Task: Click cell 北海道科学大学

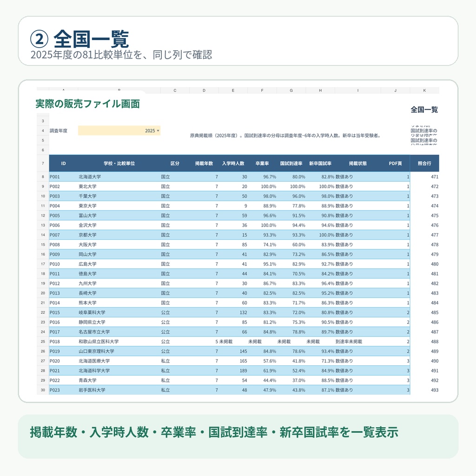Action: 119,370
